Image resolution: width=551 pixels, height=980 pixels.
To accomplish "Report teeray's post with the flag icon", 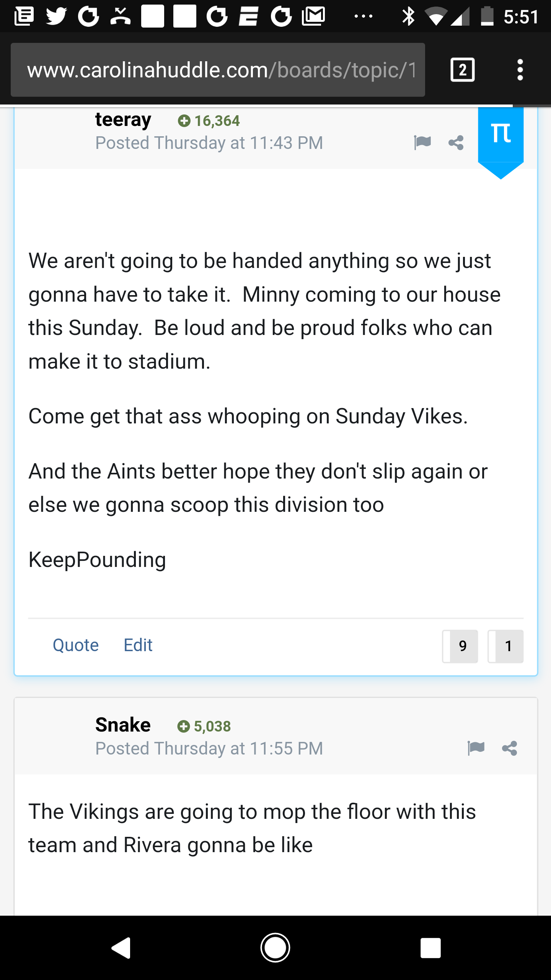I will (x=422, y=143).
